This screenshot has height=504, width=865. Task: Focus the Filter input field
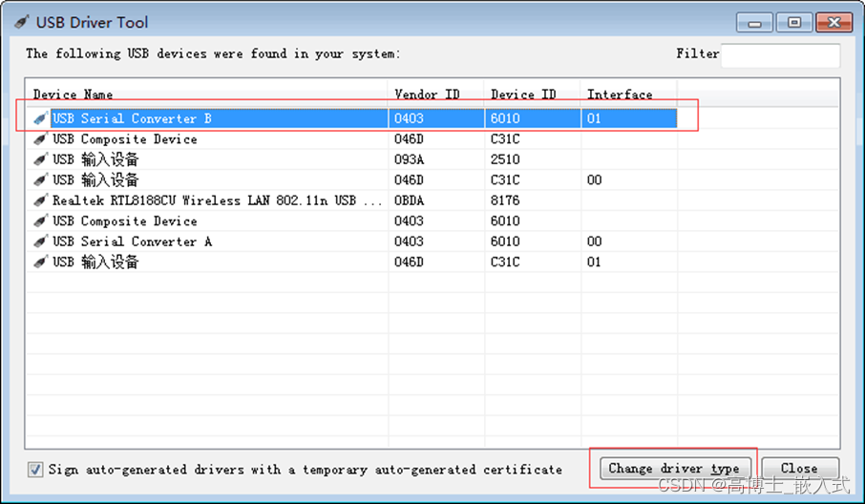781,55
